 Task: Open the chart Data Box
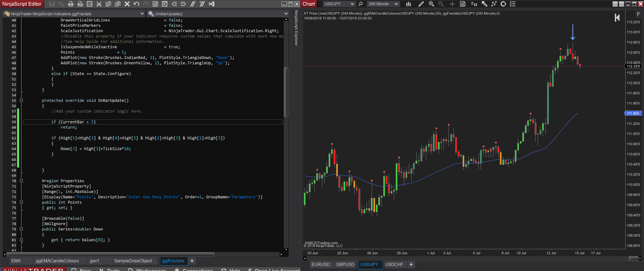463,4
